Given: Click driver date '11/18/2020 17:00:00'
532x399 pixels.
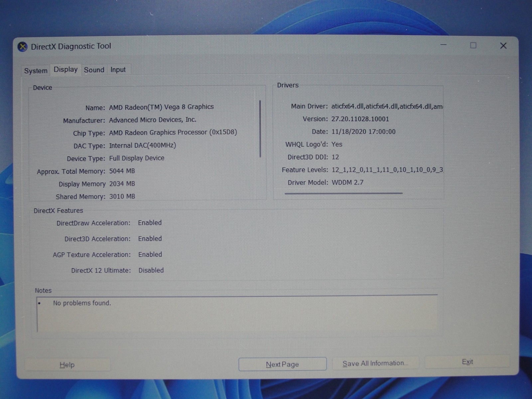Looking at the screenshot, I should point(363,132).
